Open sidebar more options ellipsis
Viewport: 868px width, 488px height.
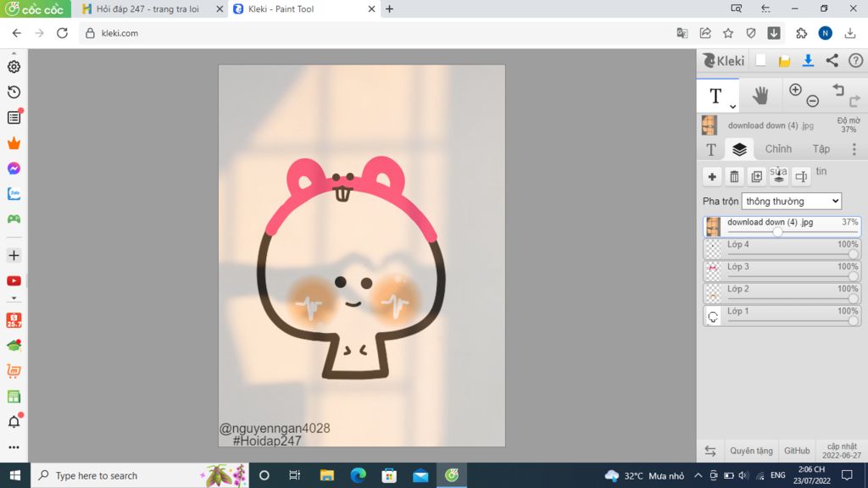(14, 447)
